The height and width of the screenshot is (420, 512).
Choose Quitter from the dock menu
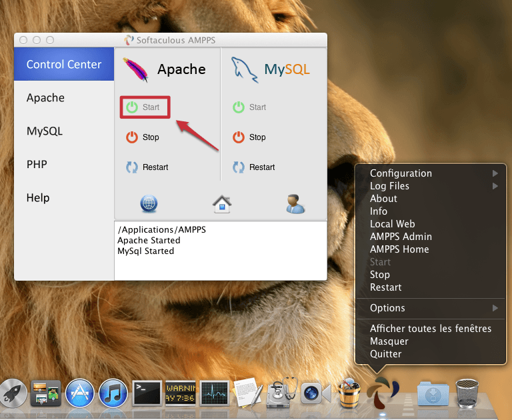pyautogui.click(x=431, y=354)
